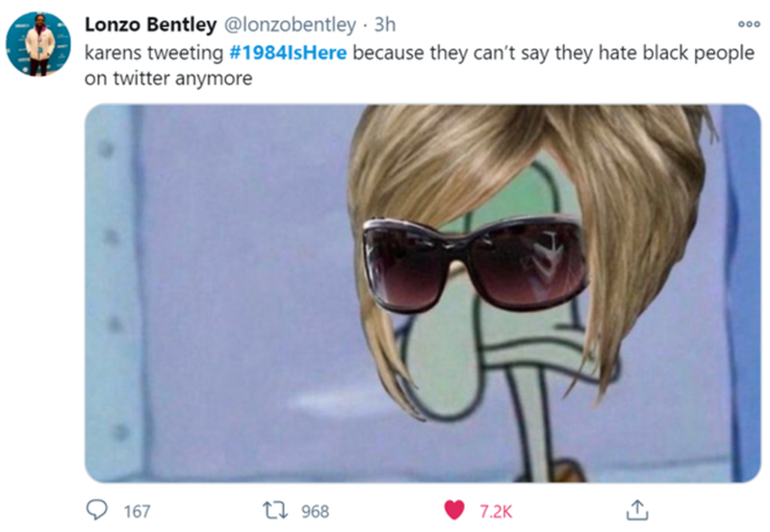This screenshot has width=770, height=532.
Task: Click the display name Lonzo Bentley
Action: 150,24
